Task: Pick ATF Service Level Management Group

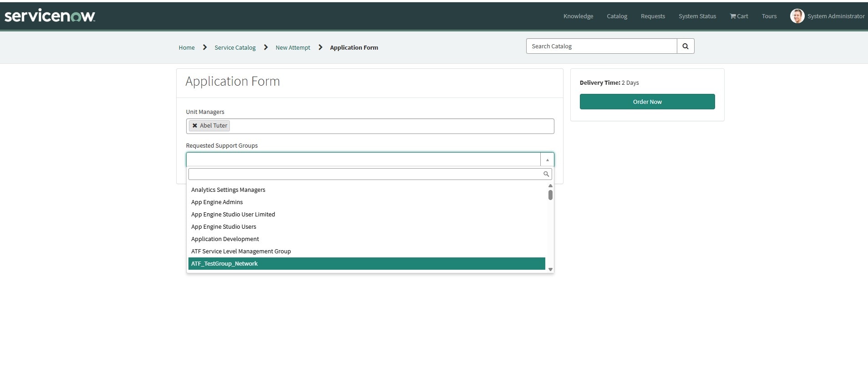Action: [x=367, y=251]
